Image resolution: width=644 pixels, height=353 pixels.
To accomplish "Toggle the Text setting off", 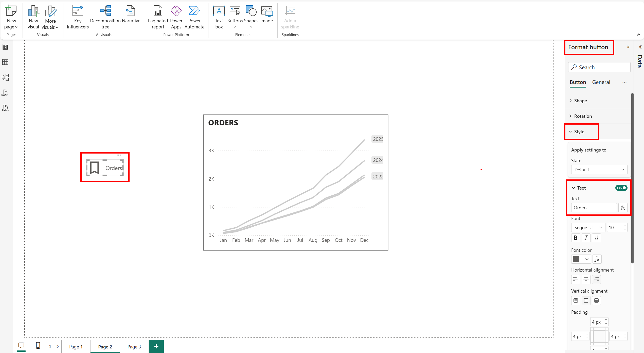I will tap(621, 188).
